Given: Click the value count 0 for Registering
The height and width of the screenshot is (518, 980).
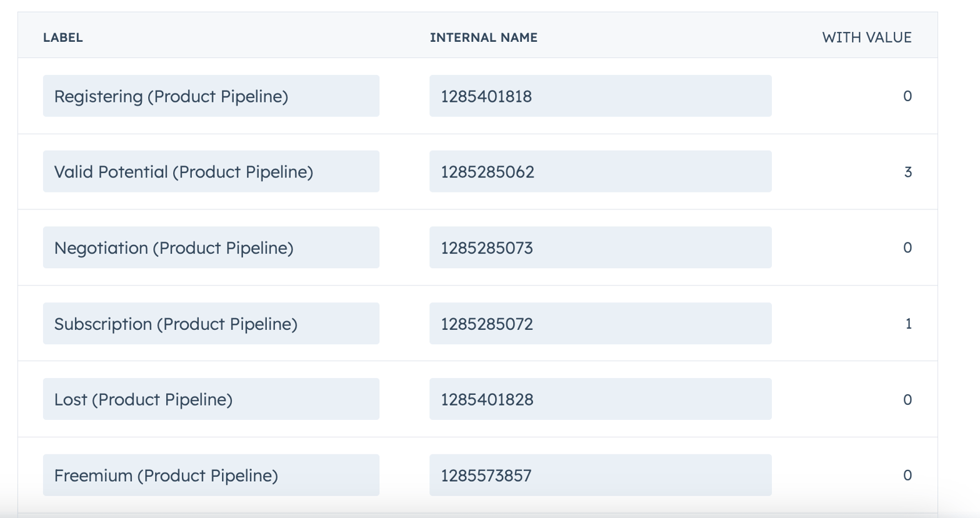Looking at the screenshot, I should (x=907, y=96).
